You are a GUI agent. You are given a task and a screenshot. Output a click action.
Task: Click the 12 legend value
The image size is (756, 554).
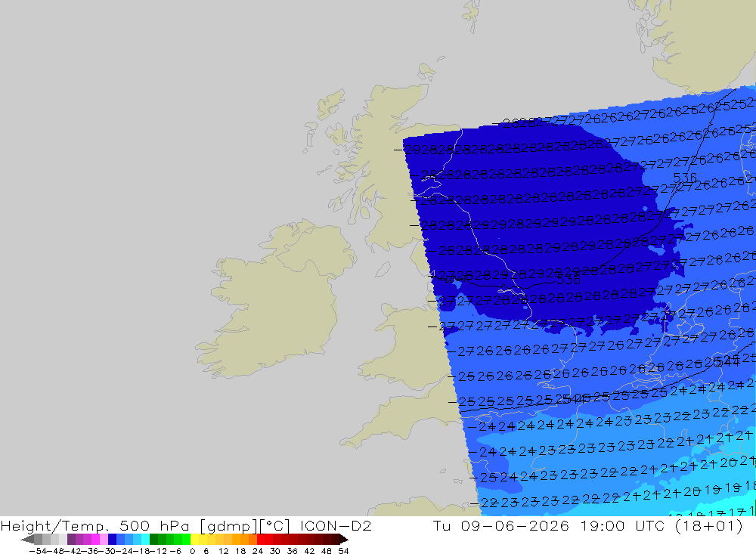223,551
